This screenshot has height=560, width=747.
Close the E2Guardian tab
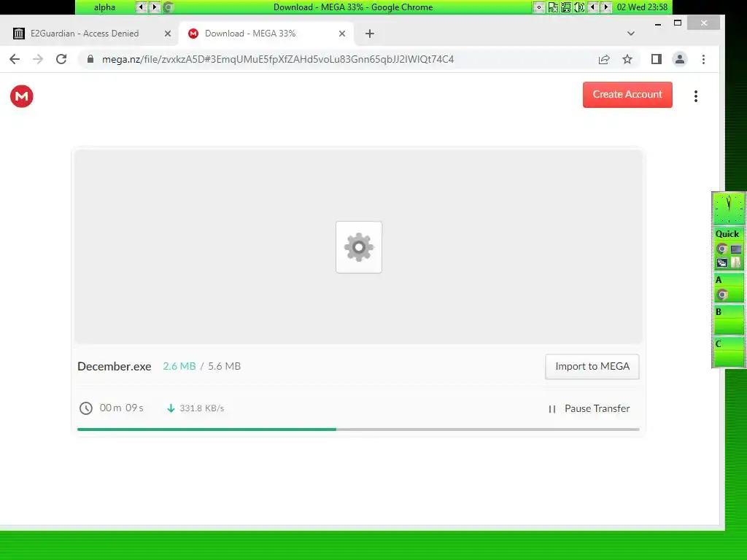[x=168, y=34]
